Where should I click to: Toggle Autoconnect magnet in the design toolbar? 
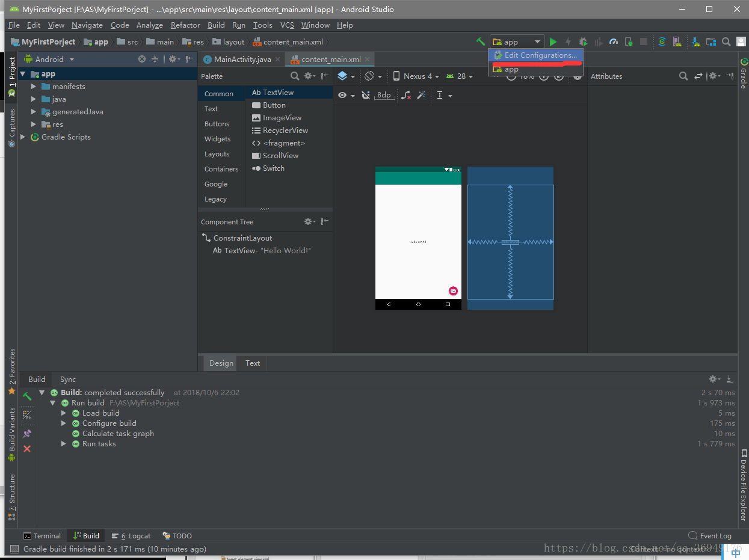(x=365, y=95)
